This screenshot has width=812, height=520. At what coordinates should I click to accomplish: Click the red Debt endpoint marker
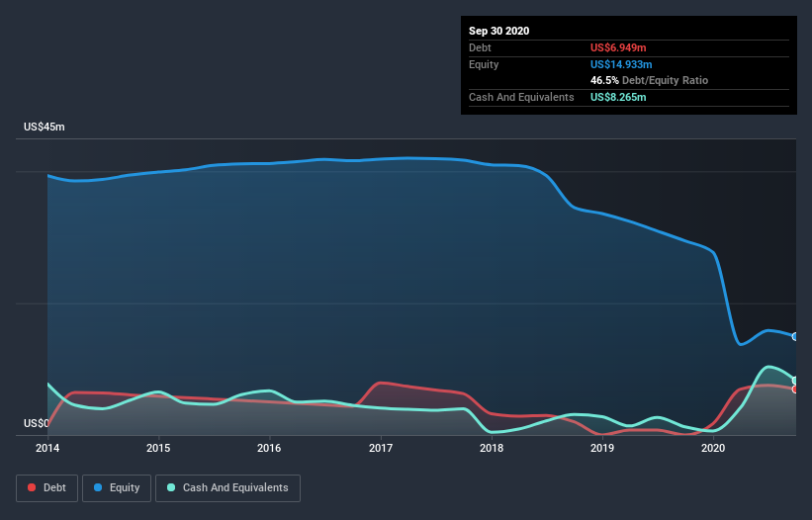pos(795,390)
